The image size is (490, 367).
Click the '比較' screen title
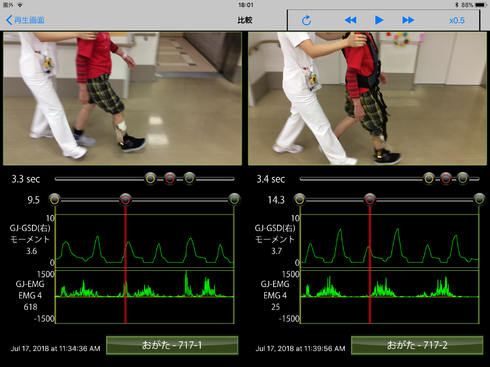coord(245,20)
